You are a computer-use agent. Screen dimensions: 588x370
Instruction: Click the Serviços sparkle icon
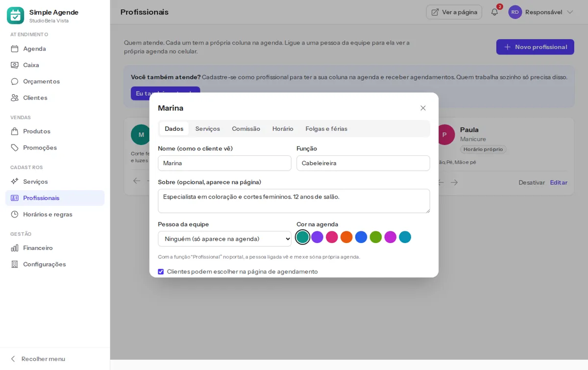point(15,181)
